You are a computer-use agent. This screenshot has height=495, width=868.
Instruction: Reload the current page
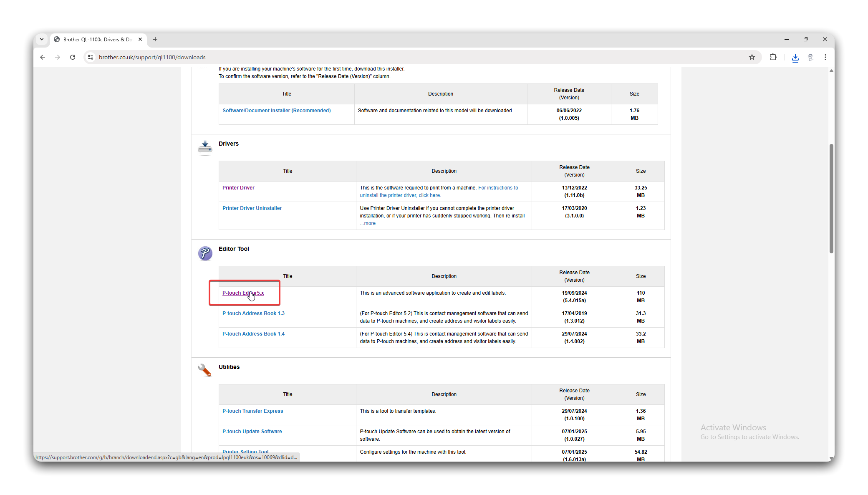click(x=73, y=57)
